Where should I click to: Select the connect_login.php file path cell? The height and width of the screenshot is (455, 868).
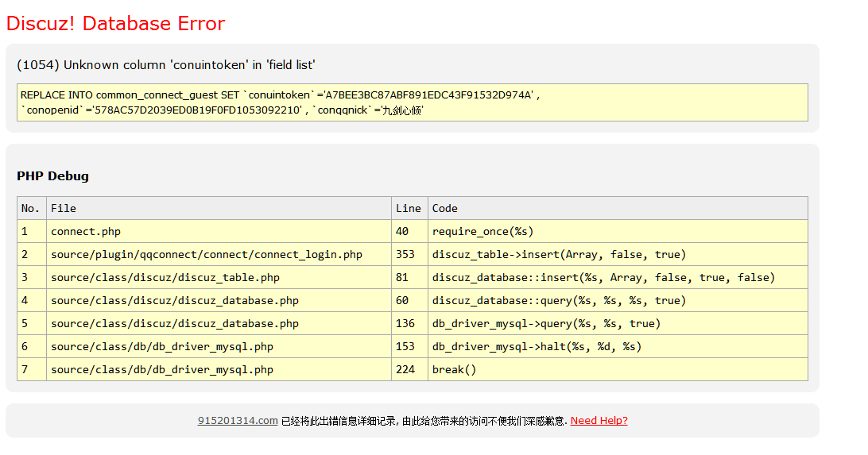206,254
